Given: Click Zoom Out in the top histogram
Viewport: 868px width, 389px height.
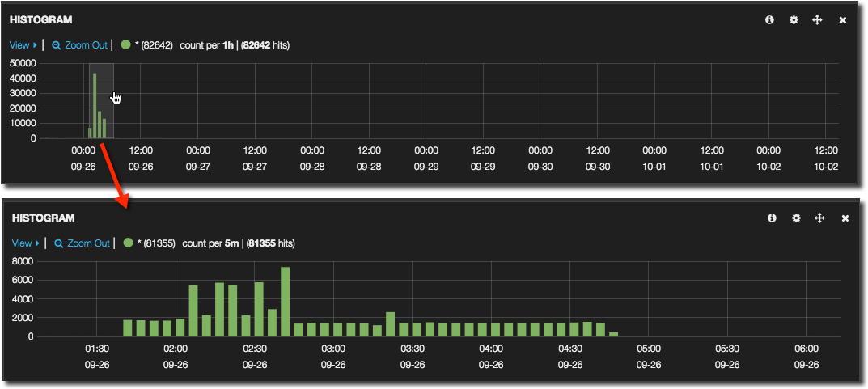Looking at the screenshot, I should (x=79, y=45).
